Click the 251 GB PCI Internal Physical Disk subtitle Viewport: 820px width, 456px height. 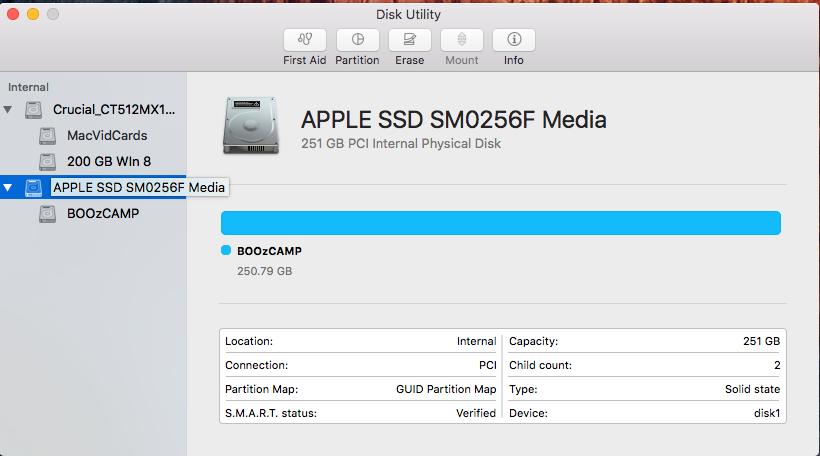401,144
